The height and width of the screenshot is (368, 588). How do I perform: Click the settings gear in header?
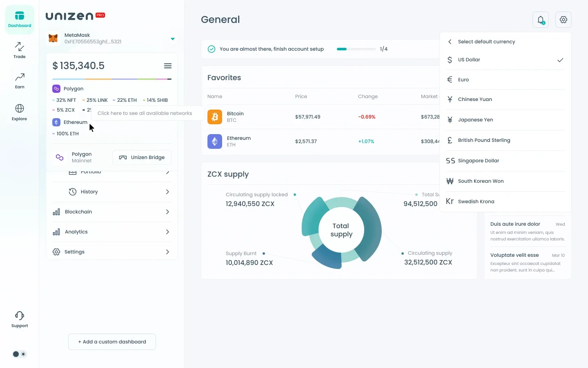tap(563, 20)
